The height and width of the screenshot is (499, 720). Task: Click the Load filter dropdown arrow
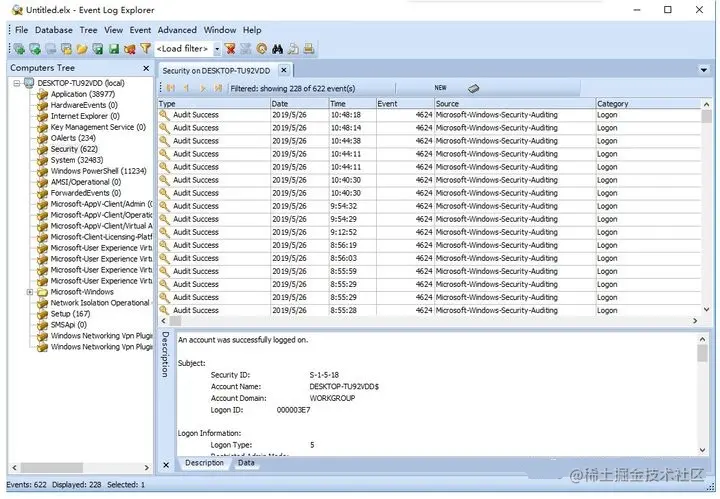point(217,49)
